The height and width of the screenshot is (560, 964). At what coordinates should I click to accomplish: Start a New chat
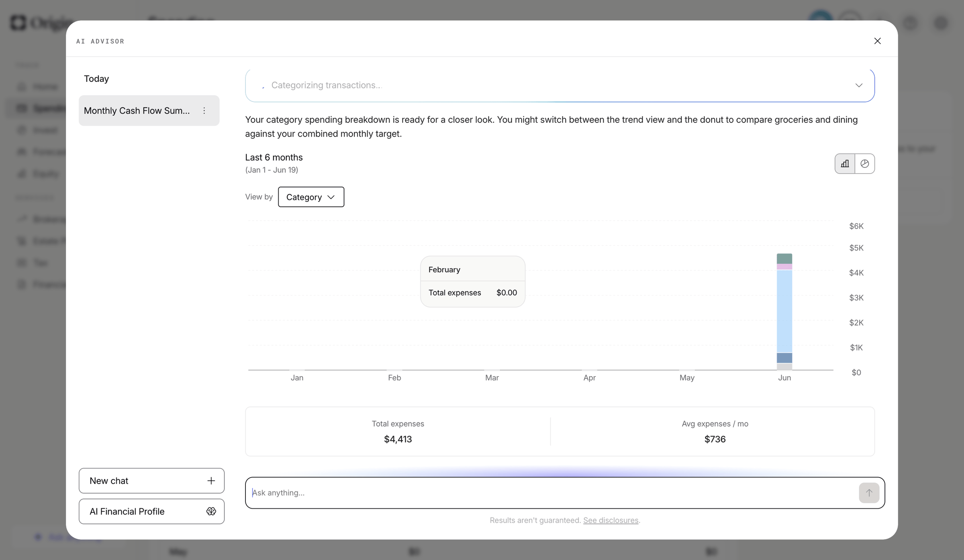pyautogui.click(x=151, y=481)
